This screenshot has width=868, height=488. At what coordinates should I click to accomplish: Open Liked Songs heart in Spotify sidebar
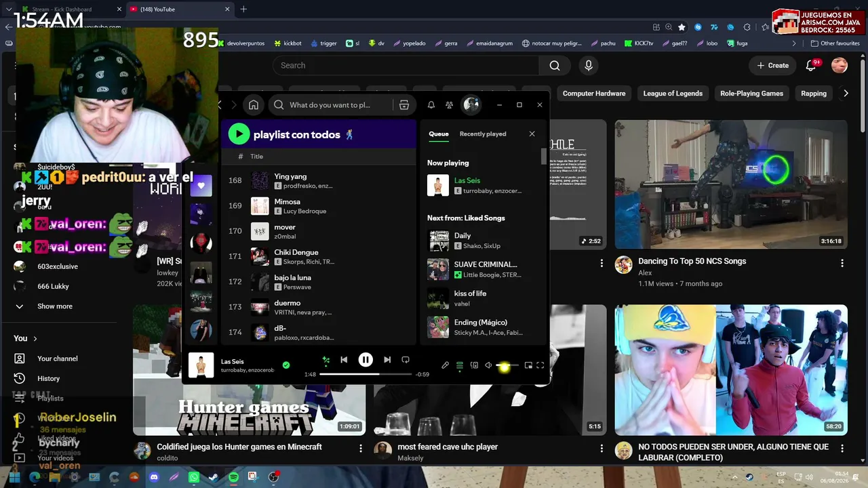click(201, 185)
